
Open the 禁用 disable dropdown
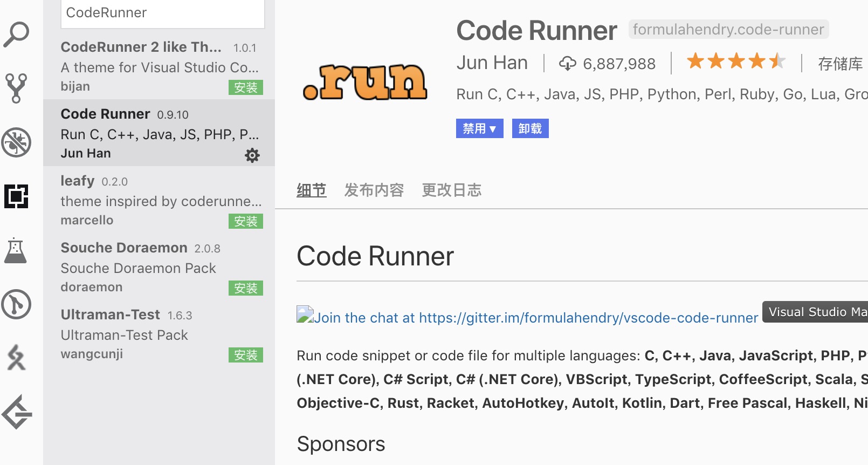coord(479,128)
